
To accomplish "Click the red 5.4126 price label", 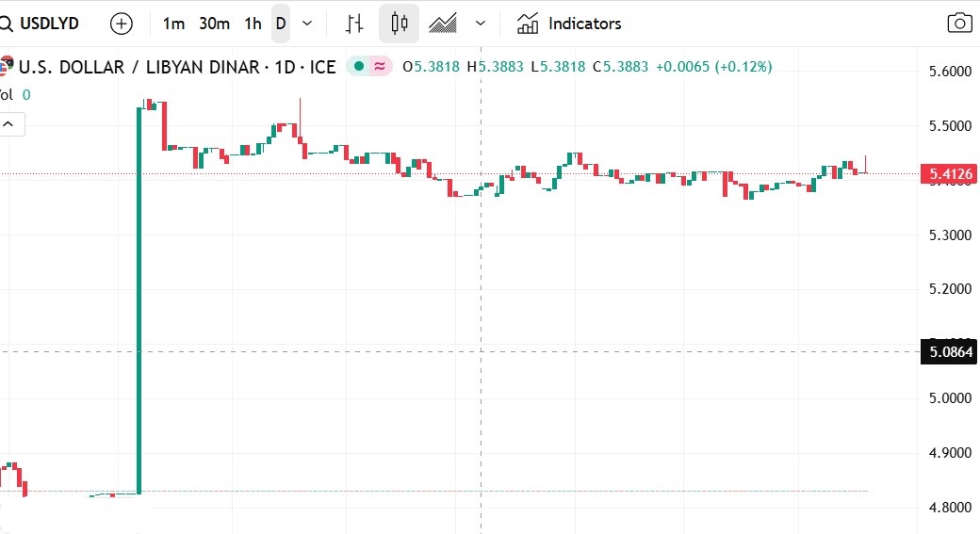I will pos(950,174).
